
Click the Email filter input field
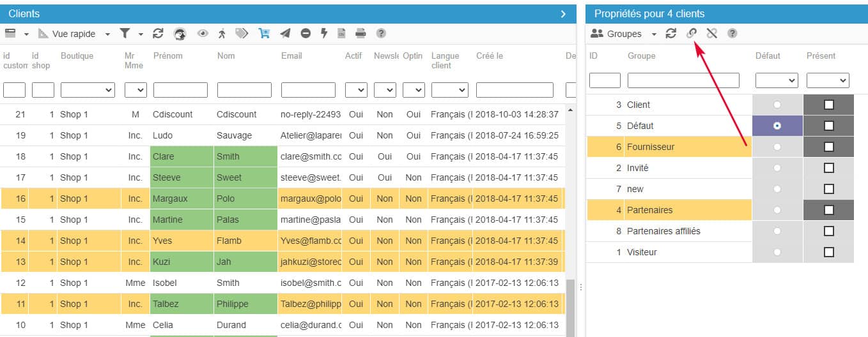308,90
